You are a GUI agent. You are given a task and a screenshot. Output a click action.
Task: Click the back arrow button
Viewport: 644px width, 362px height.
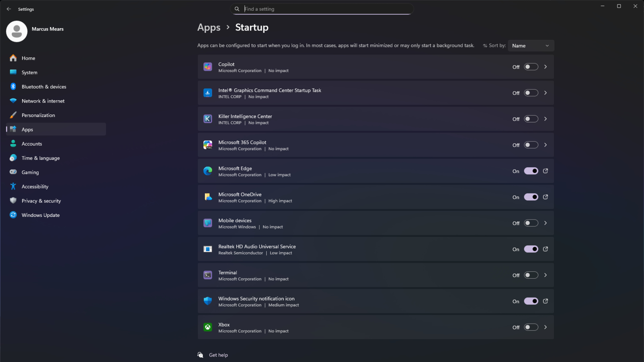tap(9, 9)
